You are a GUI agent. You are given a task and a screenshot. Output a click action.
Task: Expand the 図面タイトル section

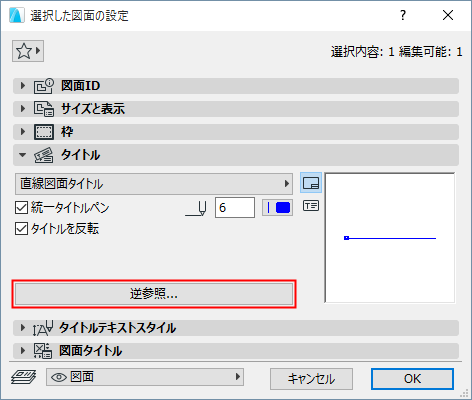click(23, 351)
